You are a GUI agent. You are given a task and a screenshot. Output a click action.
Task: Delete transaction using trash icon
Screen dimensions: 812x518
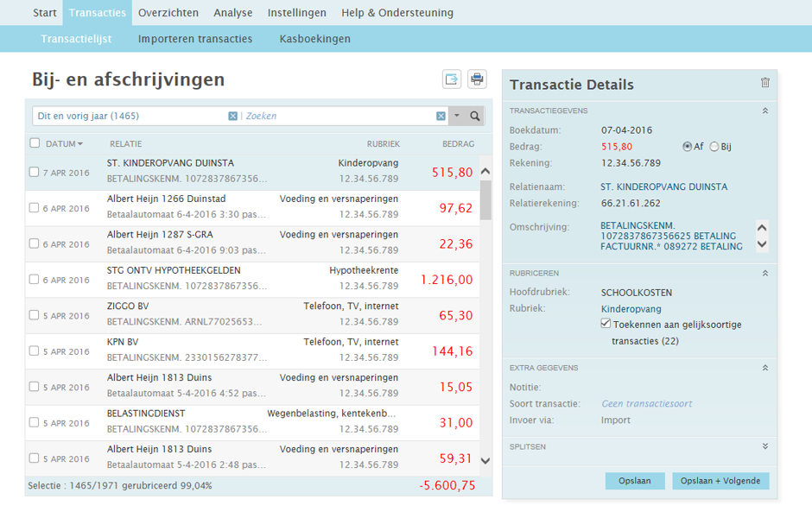point(764,83)
